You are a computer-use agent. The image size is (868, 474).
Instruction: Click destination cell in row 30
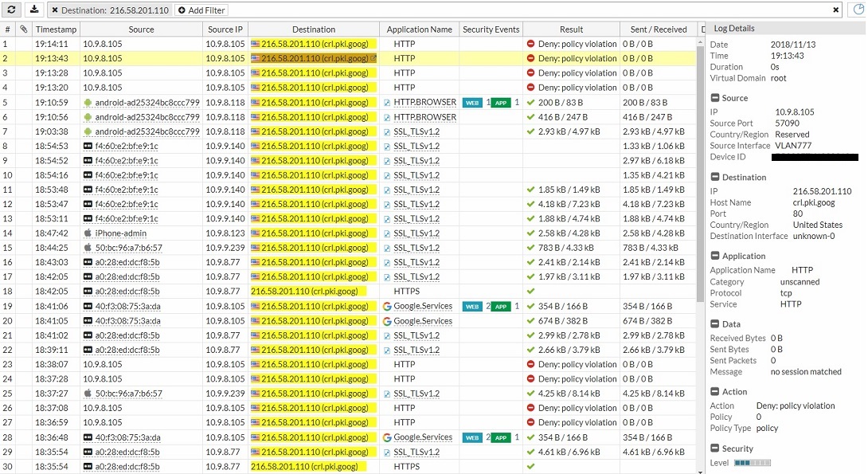(313, 466)
